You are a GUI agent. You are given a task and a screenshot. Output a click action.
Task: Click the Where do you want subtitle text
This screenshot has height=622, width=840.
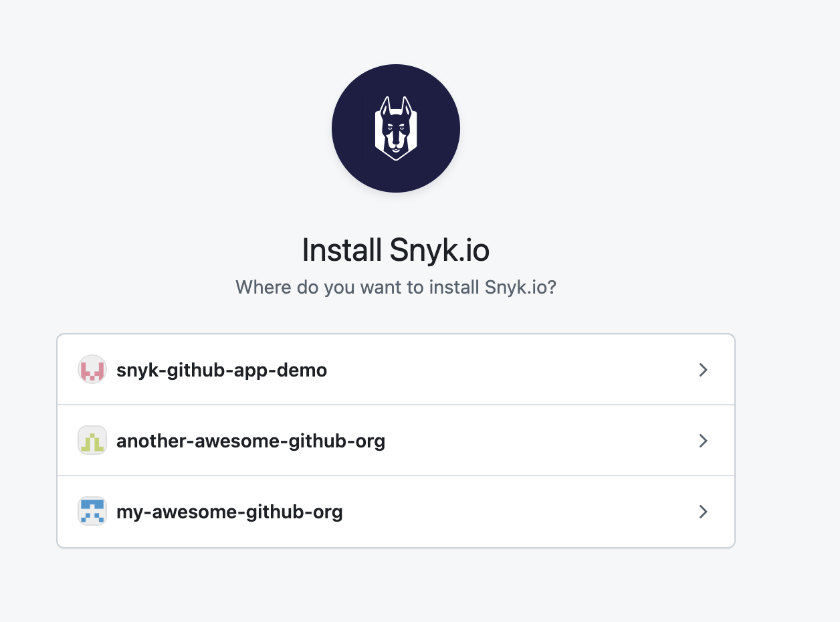pos(395,287)
